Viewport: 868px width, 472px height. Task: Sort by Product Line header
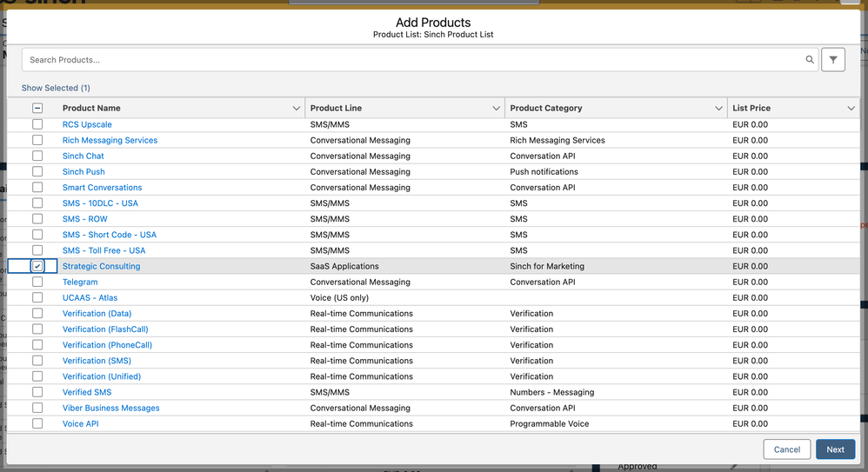click(x=336, y=108)
